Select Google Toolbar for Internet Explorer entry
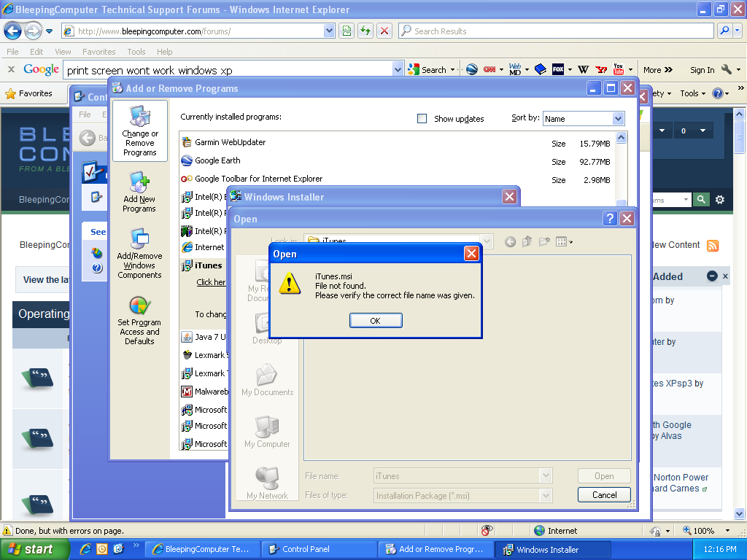747x560 pixels. pos(252,179)
